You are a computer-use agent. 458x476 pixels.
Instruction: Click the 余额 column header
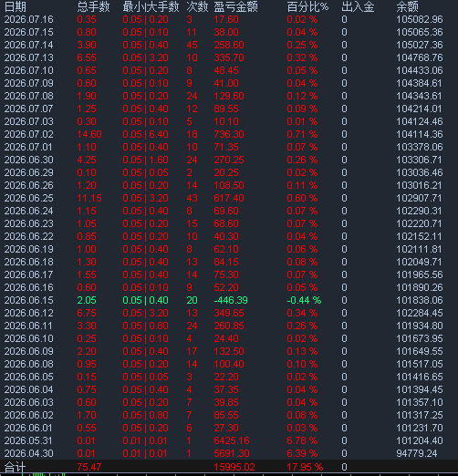tap(408, 6)
